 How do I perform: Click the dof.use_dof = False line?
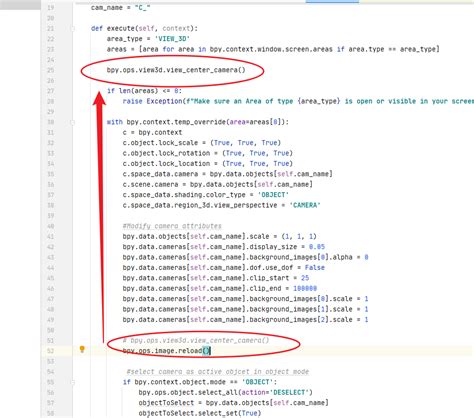[223, 267]
